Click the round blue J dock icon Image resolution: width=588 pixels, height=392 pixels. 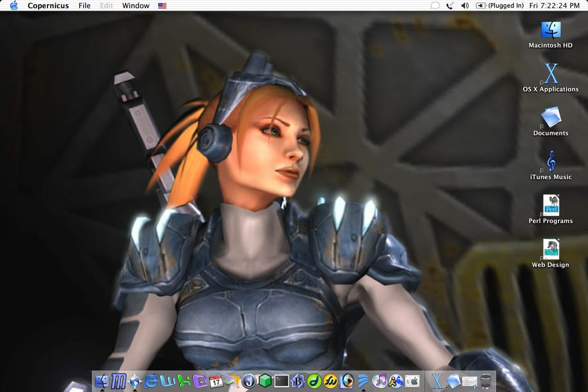pos(249,381)
